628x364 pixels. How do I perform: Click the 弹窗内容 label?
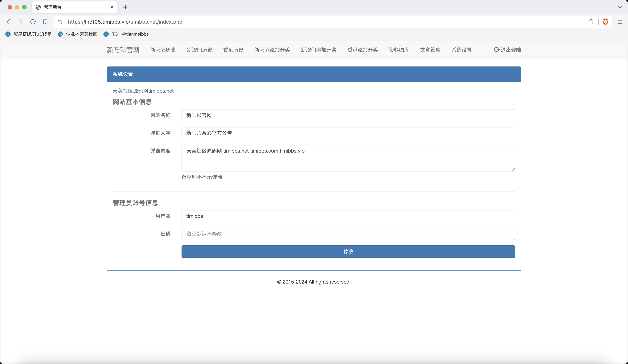[160, 151]
